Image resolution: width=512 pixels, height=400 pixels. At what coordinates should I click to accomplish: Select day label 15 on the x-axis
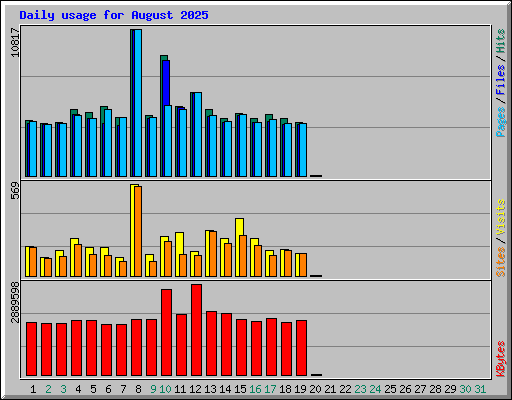point(240,389)
